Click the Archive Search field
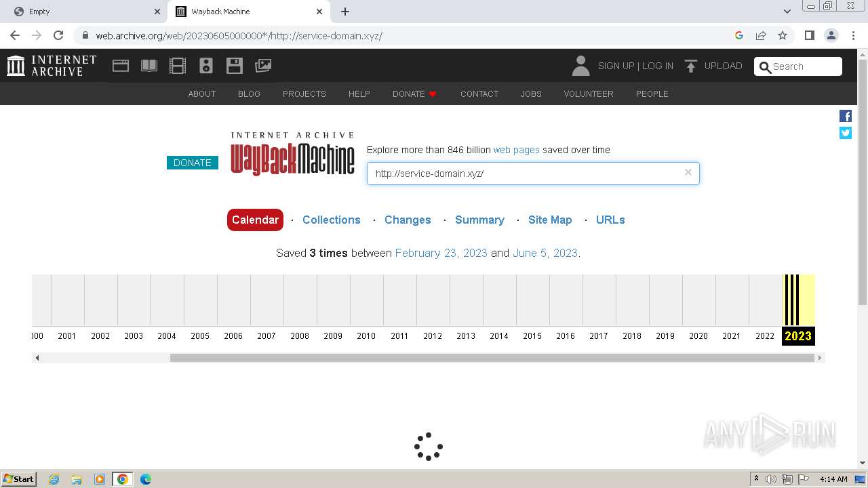This screenshot has height=488, width=868. pyautogui.click(x=798, y=66)
